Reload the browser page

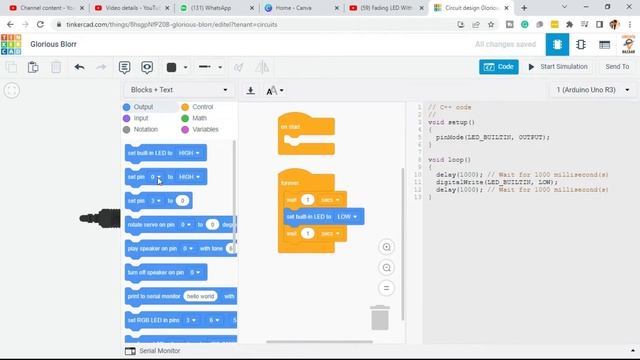[x=40, y=24]
